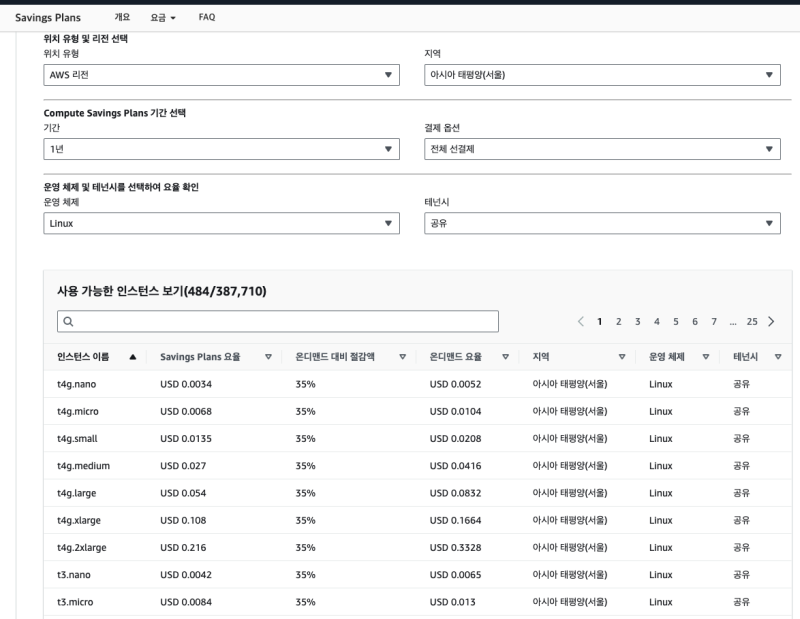Viewport: 800px width, 619px height.
Task: Click sort icon on 온디맨드 요율 column
Action: click(x=506, y=357)
